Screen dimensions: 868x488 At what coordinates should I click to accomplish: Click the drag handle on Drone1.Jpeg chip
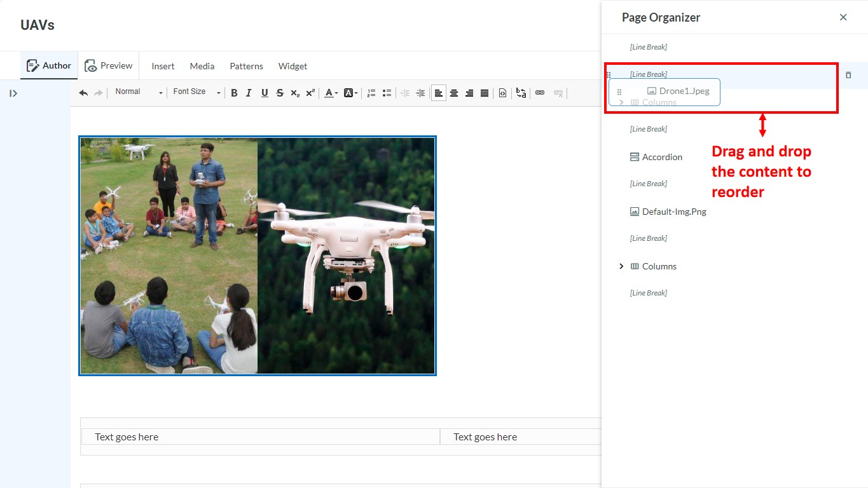[619, 92]
